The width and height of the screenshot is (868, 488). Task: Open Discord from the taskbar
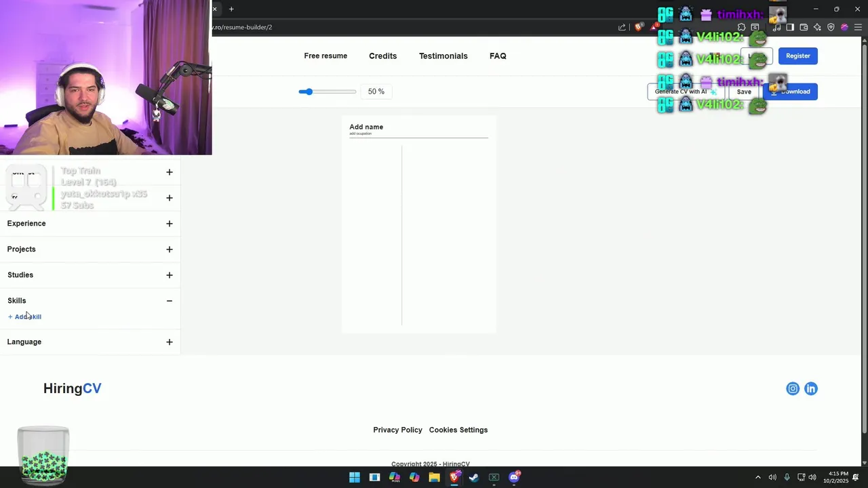point(514,477)
